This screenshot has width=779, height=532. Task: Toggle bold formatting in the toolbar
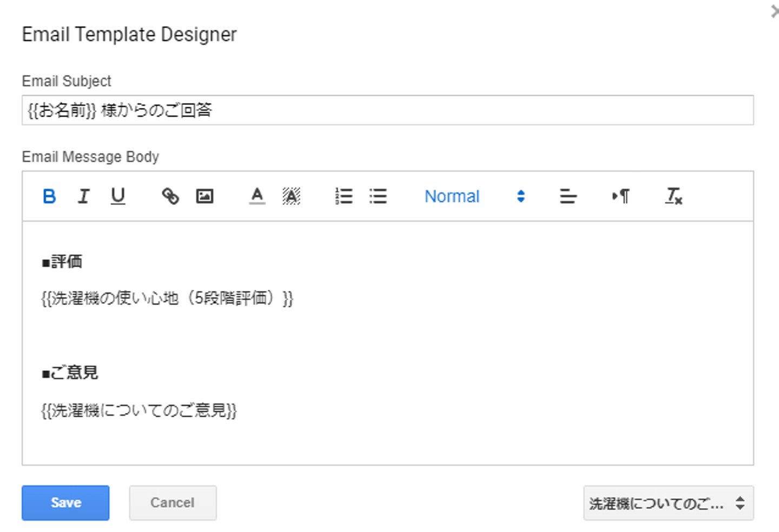(x=49, y=196)
